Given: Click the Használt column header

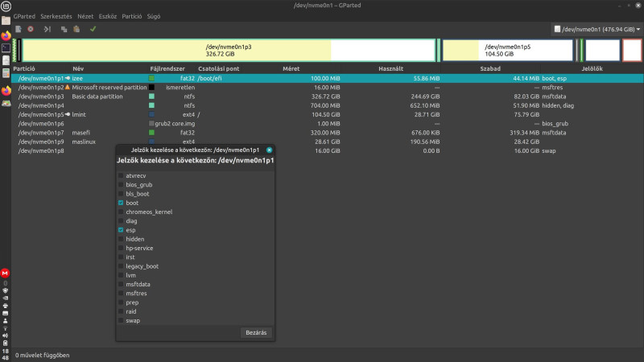Looking at the screenshot, I should tap(390, 68).
